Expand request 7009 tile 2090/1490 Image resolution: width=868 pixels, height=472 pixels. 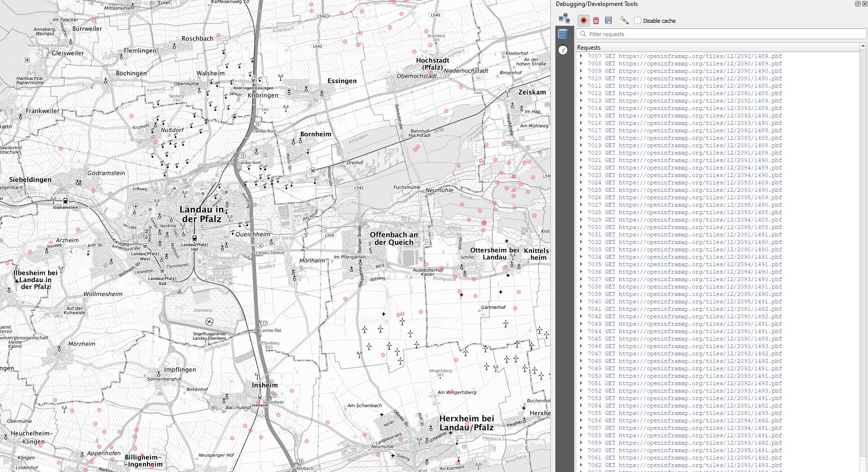(x=581, y=71)
